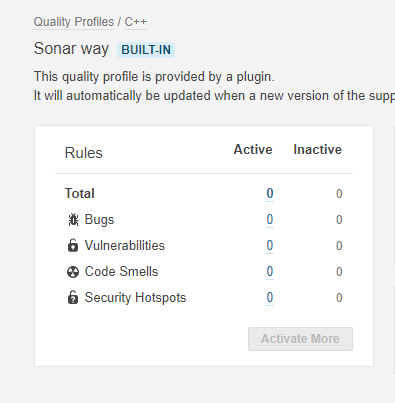Click the Code Smells radiation icon
Screen dimensions: 395x403
click(x=73, y=272)
